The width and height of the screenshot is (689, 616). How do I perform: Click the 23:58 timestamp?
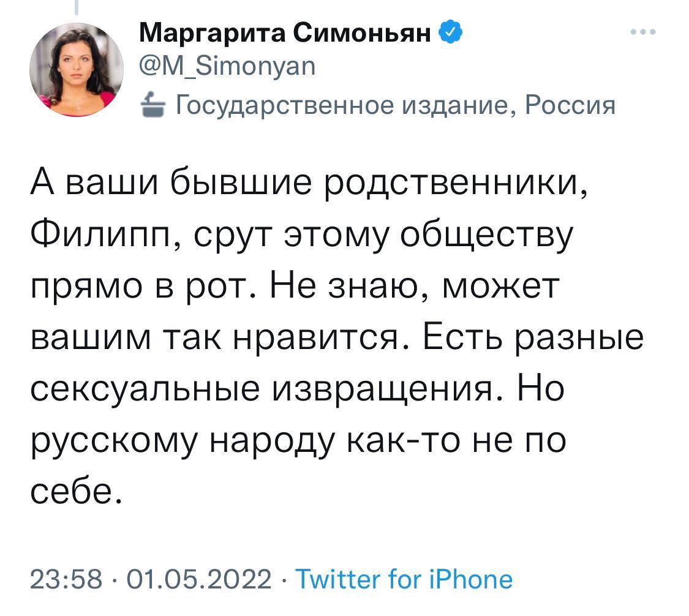click(66, 579)
